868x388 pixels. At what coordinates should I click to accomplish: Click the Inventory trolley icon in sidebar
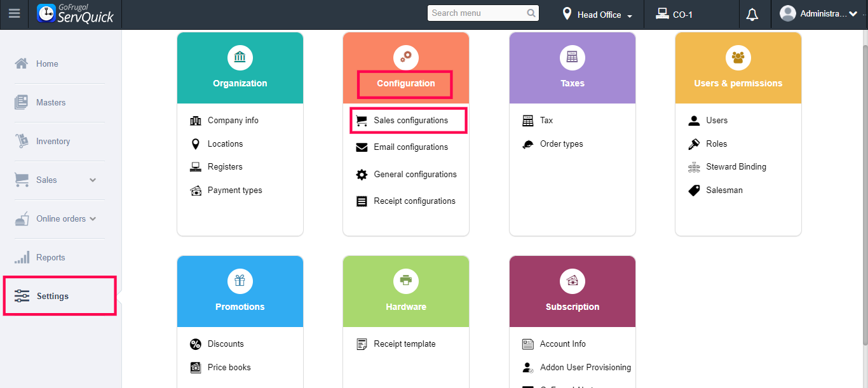[x=22, y=141]
